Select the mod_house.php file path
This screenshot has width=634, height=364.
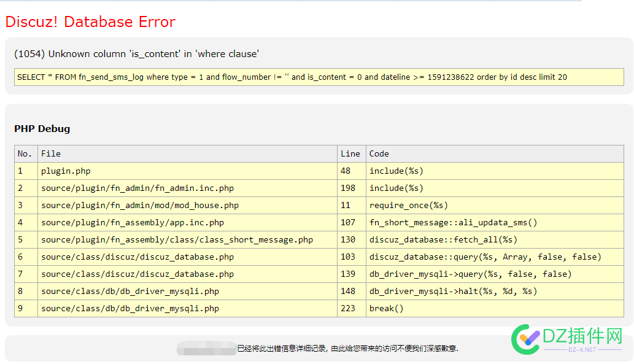pos(140,206)
